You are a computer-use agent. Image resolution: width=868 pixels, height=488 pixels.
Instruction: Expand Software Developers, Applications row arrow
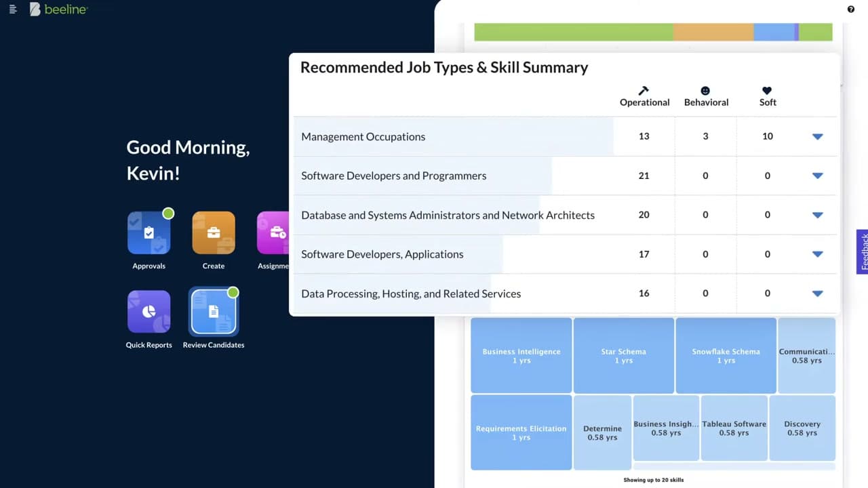pos(817,254)
